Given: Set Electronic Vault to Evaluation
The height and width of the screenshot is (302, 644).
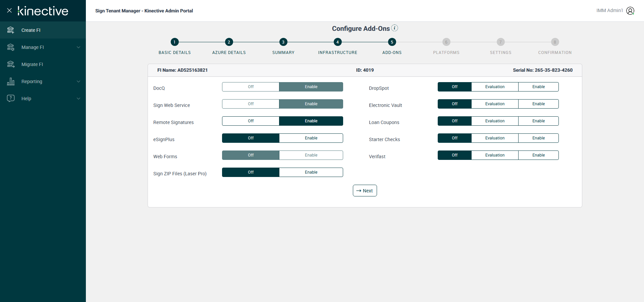Looking at the screenshot, I should [x=495, y=104].
